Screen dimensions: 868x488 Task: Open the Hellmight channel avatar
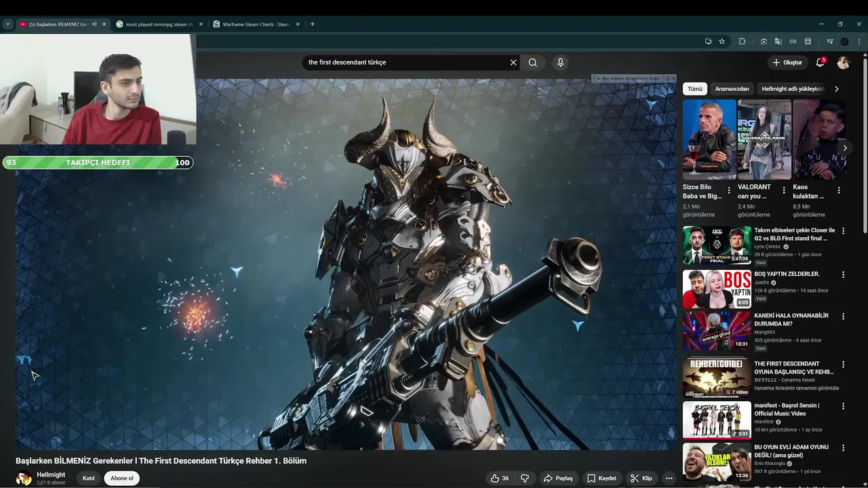click(x=24, y=479)
